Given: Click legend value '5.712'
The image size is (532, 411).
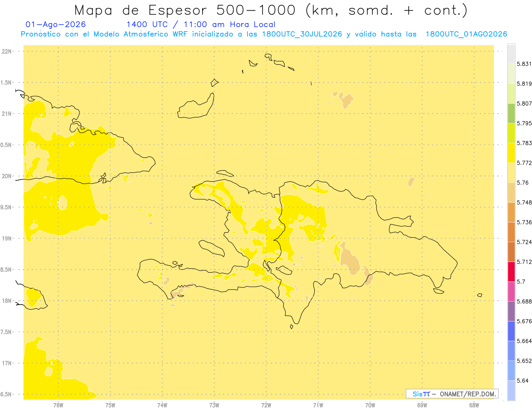Looking at the screenshot, I should pyautogui.click(x=524, y=262).
